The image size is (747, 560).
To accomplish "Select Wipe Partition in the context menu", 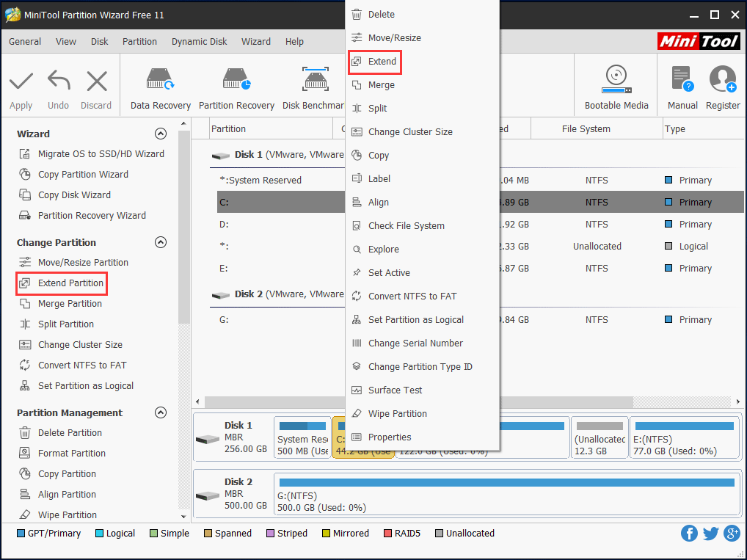I will (x=397, y=413).
